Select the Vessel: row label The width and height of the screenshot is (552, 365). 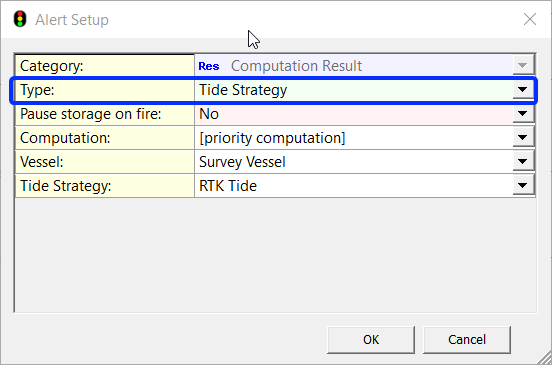coord(105,162)
